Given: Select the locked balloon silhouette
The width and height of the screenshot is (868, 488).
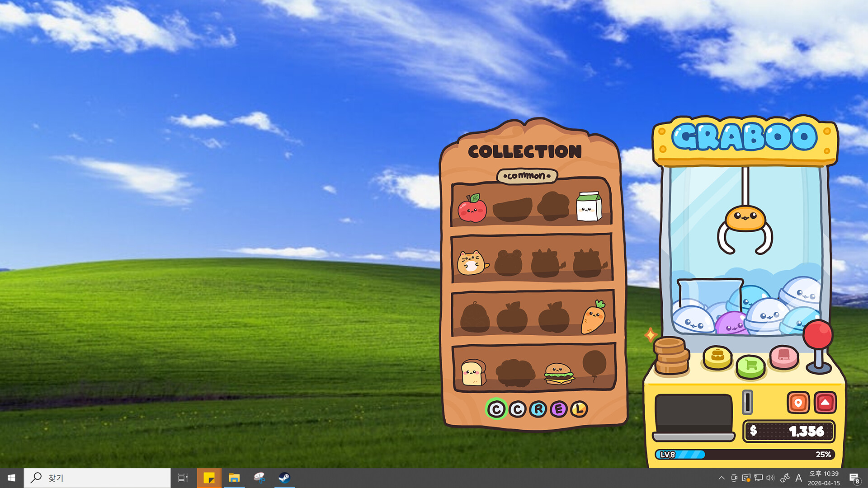Looking at the screenshot, I should 594,366.
